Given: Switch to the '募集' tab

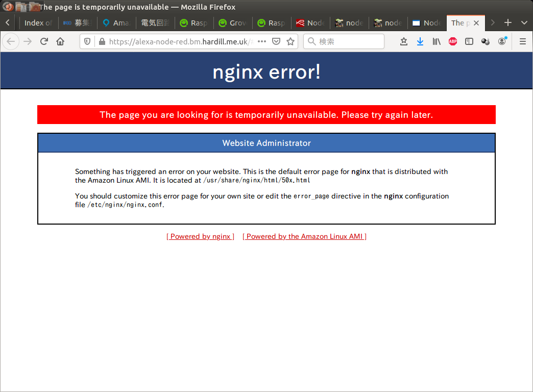Looking at the screenshot, I should tap(78, 23).
